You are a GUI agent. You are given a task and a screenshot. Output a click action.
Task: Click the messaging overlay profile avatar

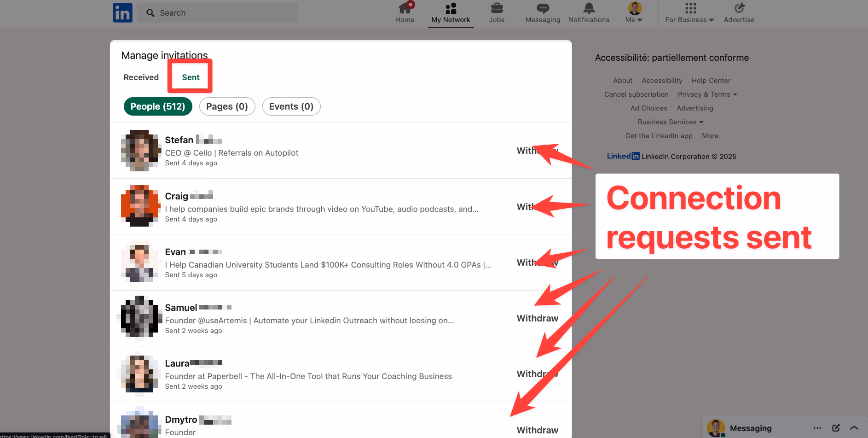716,428
